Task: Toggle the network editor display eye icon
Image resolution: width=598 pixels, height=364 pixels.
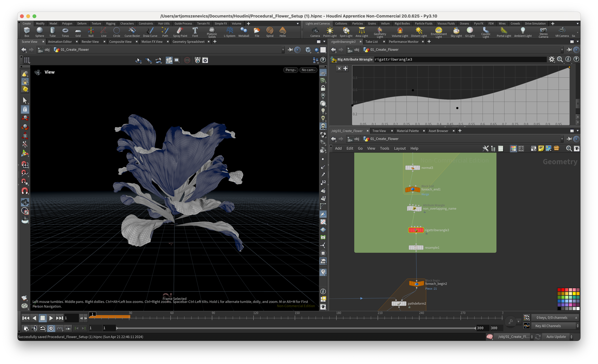Action: 577,148
